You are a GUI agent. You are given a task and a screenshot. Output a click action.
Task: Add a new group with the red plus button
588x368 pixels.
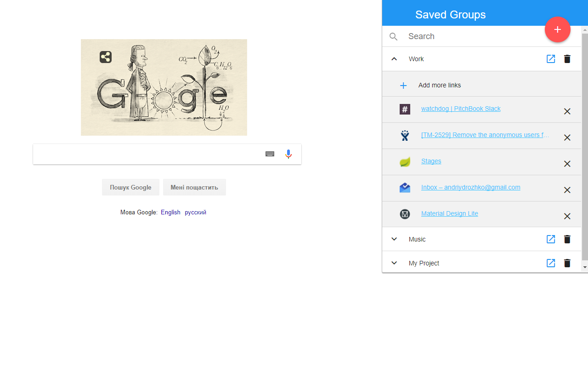(557, 29)
